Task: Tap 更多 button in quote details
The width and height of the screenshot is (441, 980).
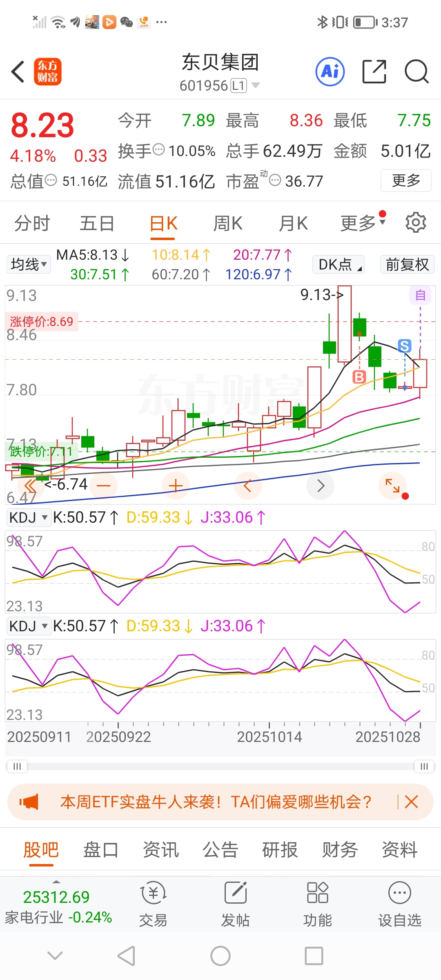Action: (x=406, y=180)
